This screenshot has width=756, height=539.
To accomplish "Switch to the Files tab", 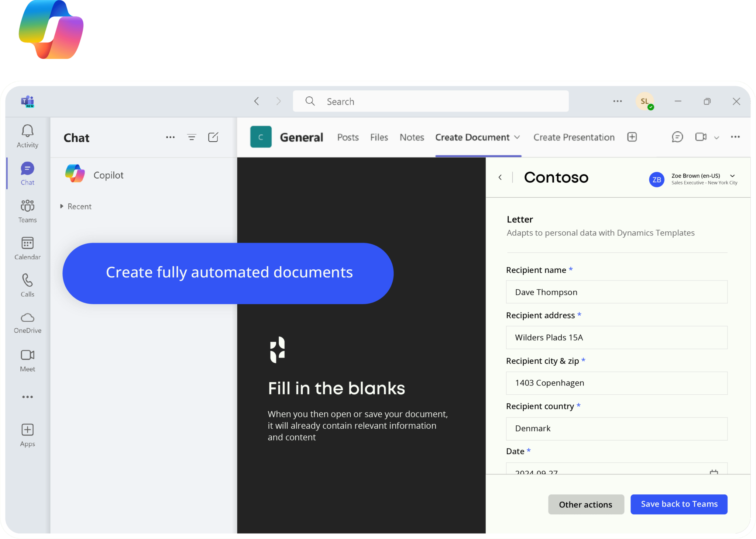I will pos(379,137).
